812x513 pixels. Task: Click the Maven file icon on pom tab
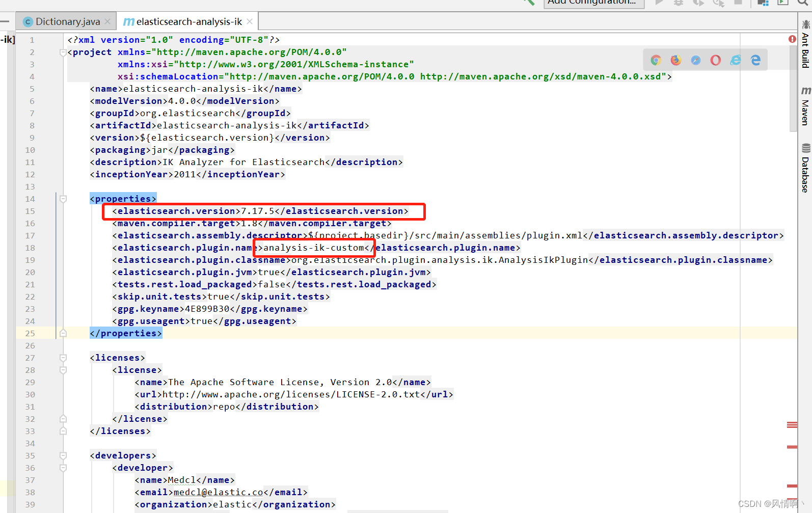[x=129, y=21]
